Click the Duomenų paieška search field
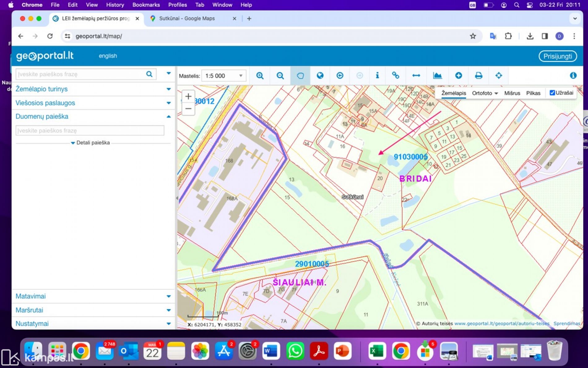The width and height of the screenshot is (588, 368). point(90,131)
